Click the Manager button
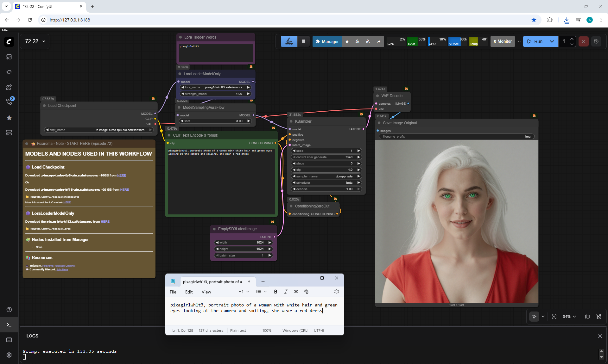This screenshot has height=364, width=608. click(327, 41)
